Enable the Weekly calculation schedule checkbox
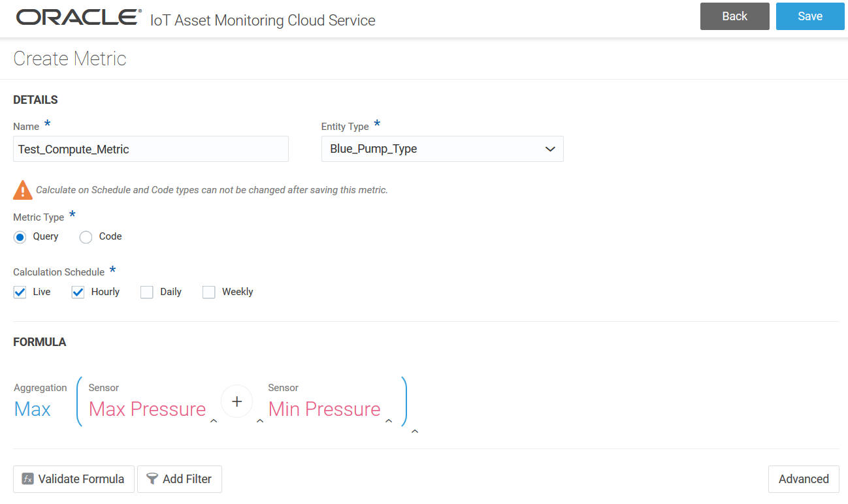This screenshot has height=504, width=848. click(x=208, y=292)
